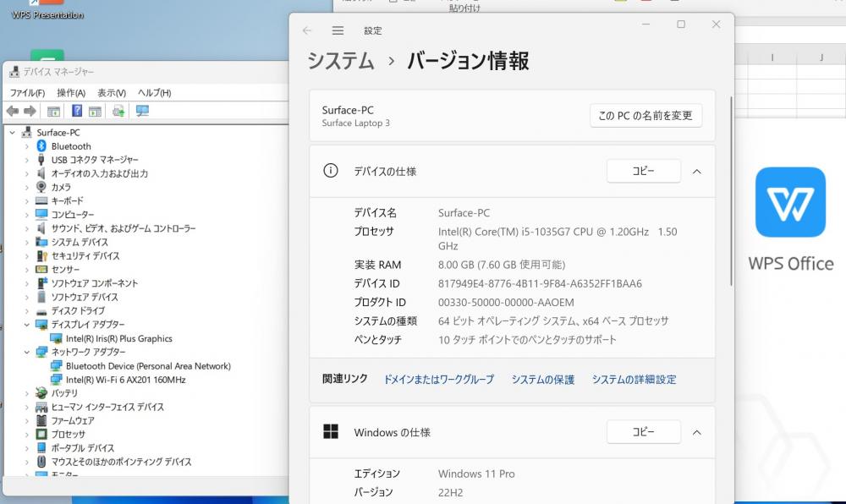Open the ファイル(F) menu

(28, 93)
